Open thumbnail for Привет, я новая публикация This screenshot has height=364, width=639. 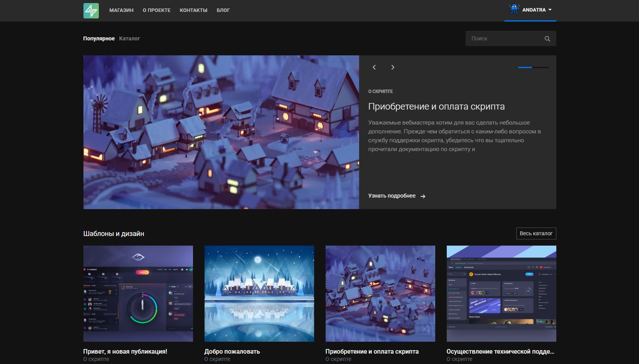(x=138, y=294)
